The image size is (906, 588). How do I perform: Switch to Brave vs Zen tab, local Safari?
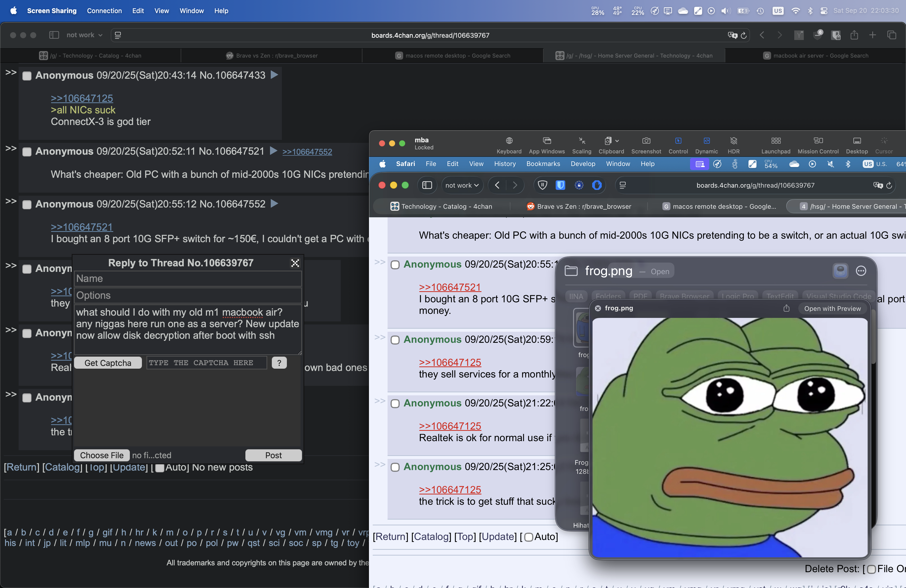[x=271, y=56]
